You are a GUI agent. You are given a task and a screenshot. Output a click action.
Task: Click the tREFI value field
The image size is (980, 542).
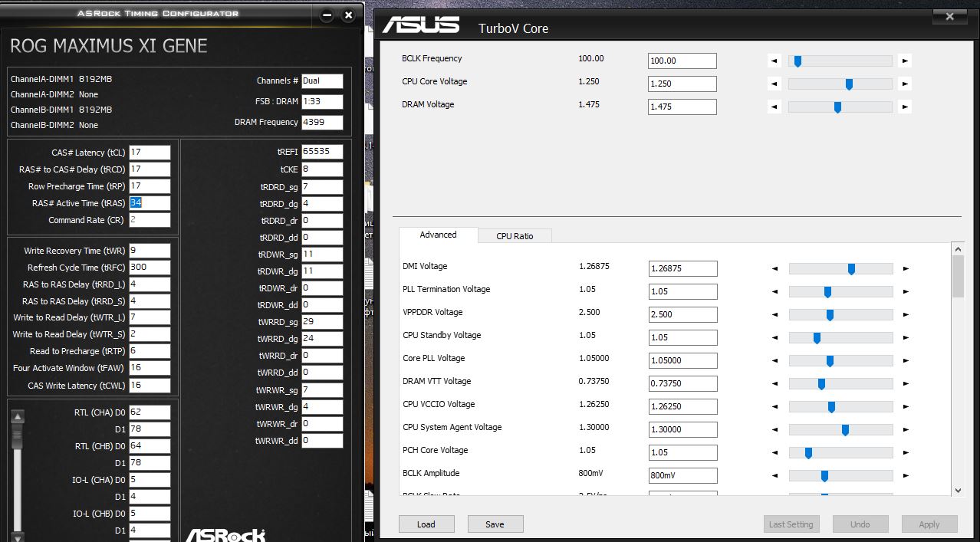pos(322,152)
